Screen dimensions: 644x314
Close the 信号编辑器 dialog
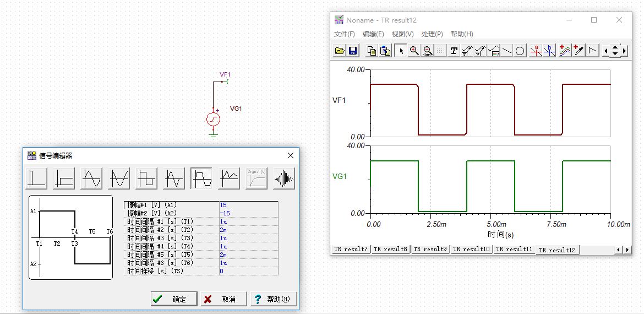(x=291, y=155)
